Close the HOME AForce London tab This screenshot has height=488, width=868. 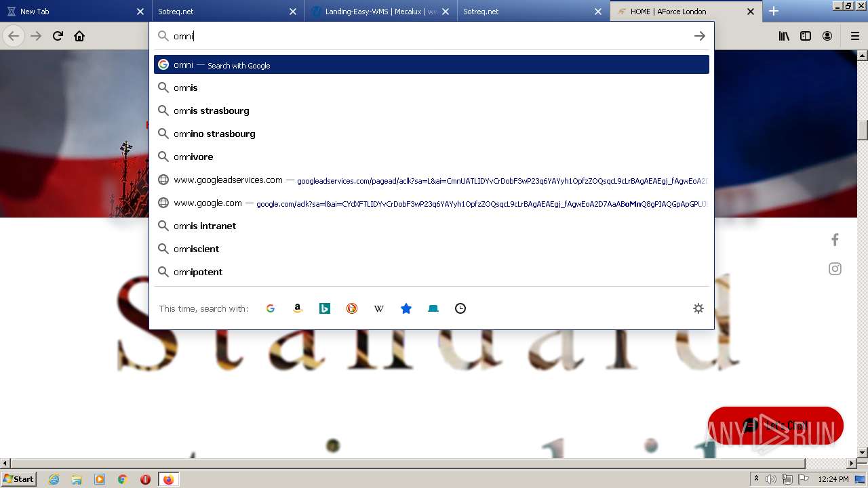751,12
